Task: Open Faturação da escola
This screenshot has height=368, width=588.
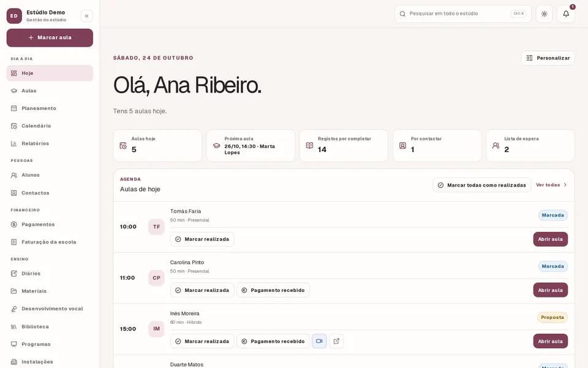Action: click(x=50, y=242)
